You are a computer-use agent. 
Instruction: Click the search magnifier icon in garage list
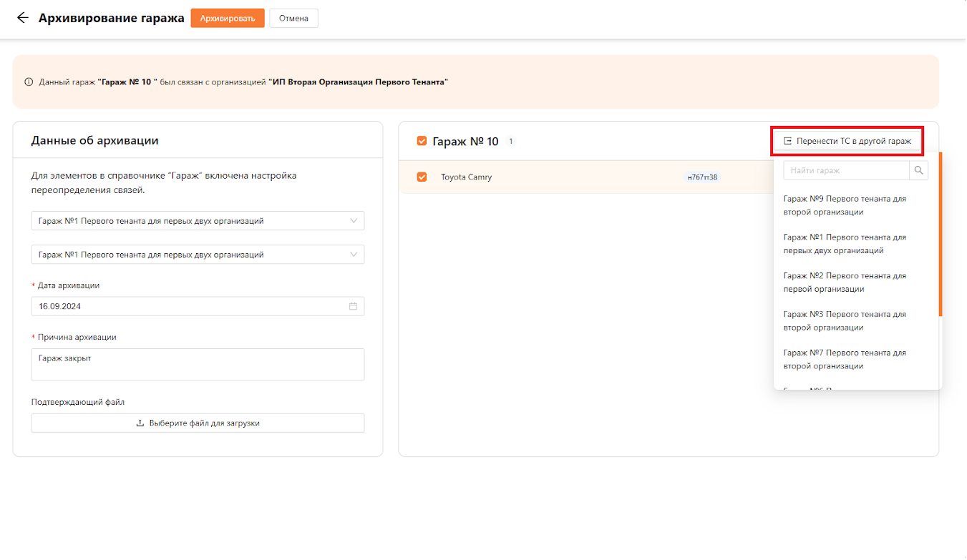click(x=918, y=170)
